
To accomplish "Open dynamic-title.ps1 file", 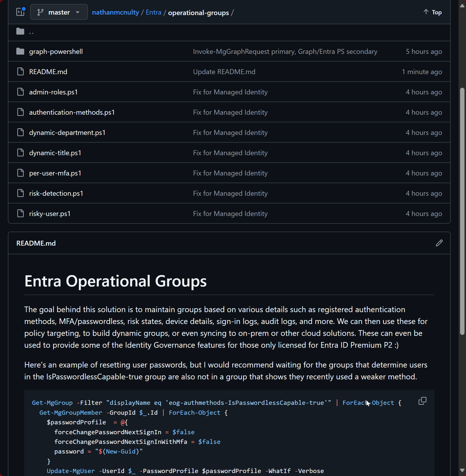I will point(55,153).
